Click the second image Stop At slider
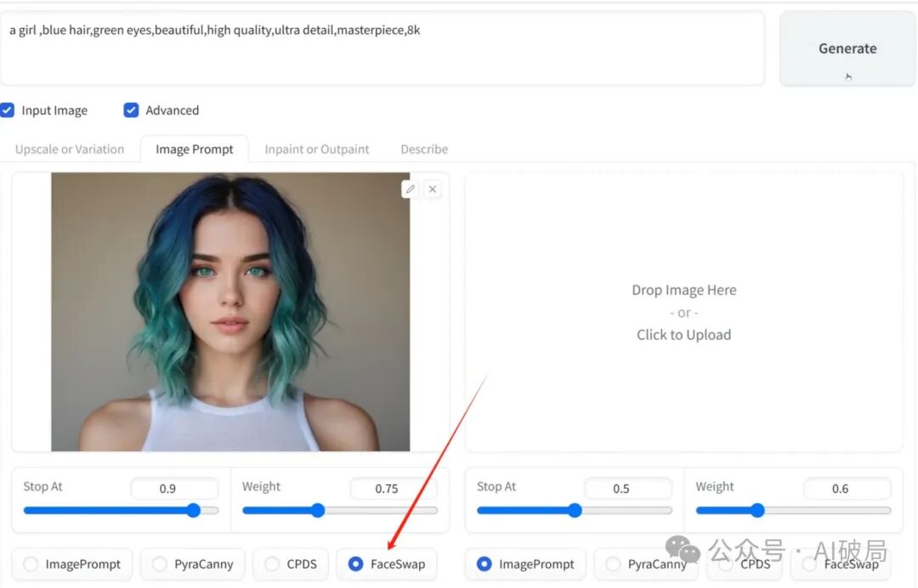The height and width of the screenshot is (588, 918). click(x=575, y=511)
